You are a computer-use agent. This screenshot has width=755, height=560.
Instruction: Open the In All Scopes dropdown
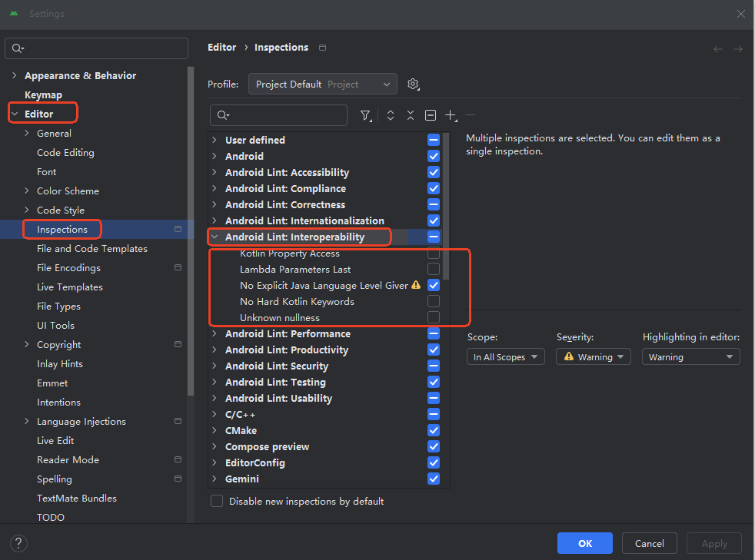click(x=506, y=357)
